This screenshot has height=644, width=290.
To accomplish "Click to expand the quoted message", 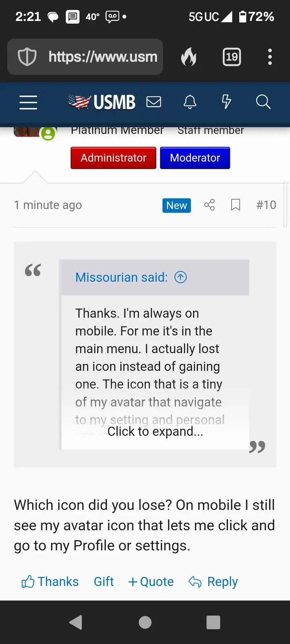I will pyautogui.click(x=155, y=431).
